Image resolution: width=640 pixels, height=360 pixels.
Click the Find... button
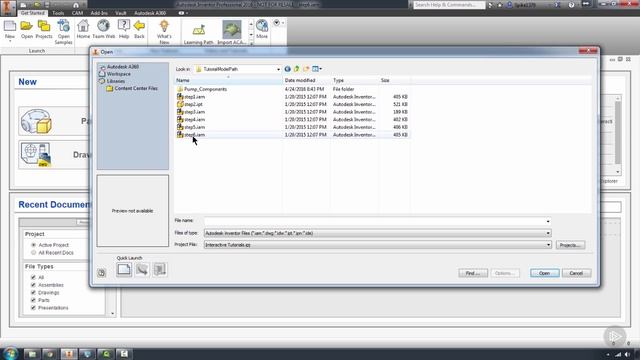[x=473, y=273]
